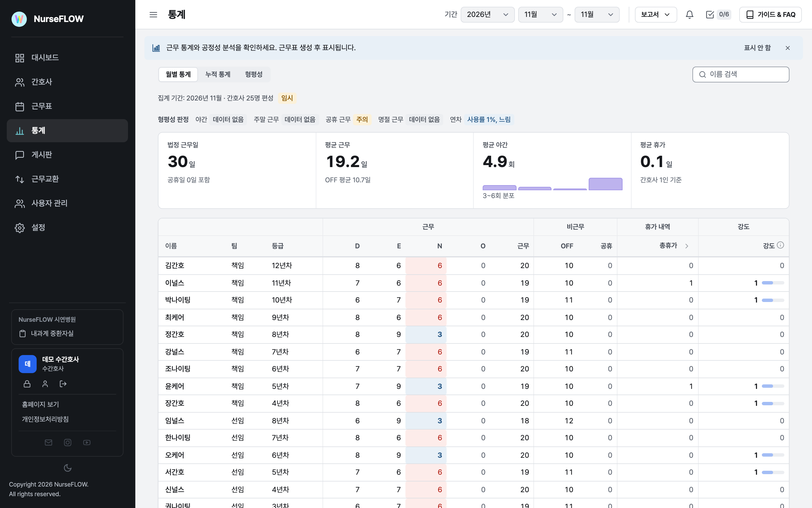
Task: Click the logout icon under 데모 수간호사
Action: coord(63,384)
